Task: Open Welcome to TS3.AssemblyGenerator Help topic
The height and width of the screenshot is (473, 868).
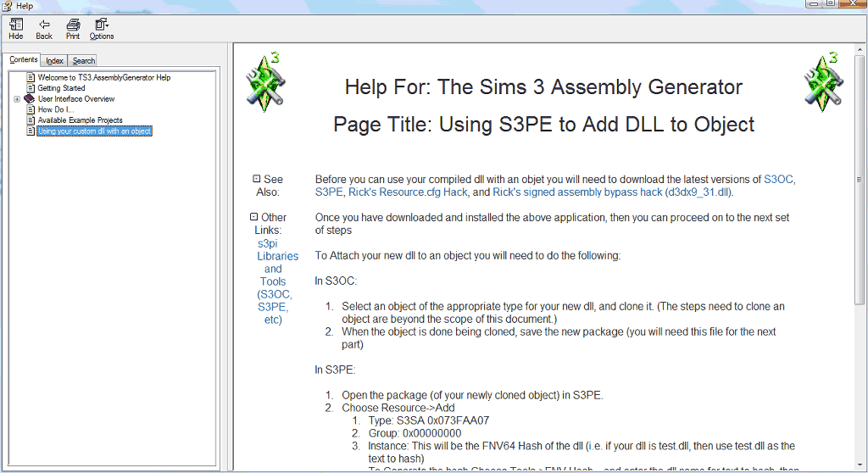Action: pos(104,77)
